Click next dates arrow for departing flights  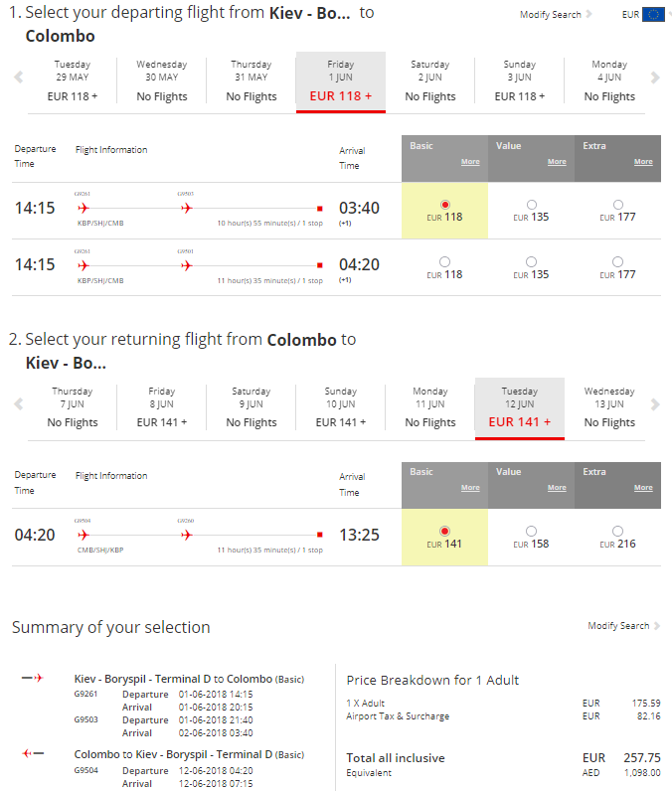654,79
